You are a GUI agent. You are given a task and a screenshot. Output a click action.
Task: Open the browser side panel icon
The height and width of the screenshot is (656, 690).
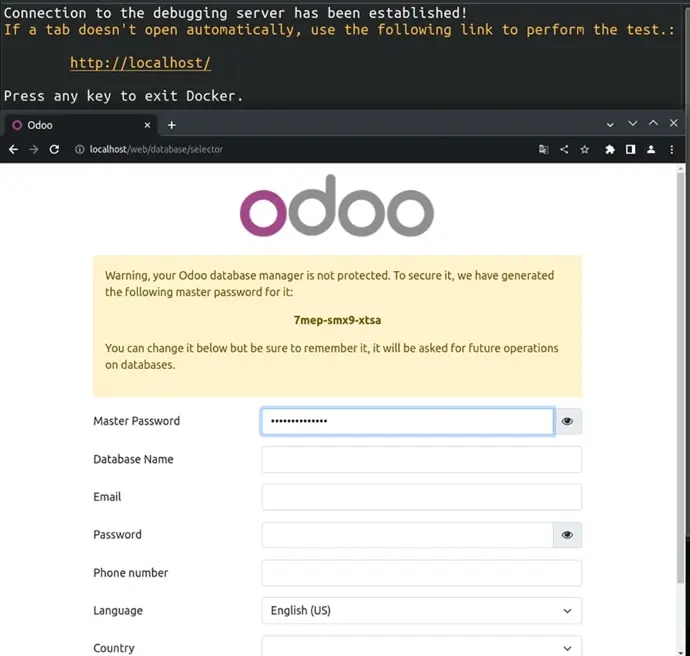(630, 149)
